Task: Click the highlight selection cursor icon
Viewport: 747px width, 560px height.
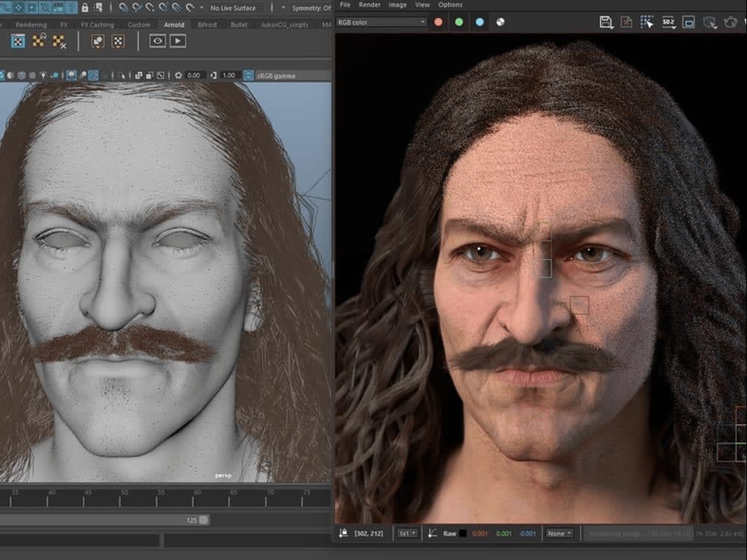Action: point(99,7)
